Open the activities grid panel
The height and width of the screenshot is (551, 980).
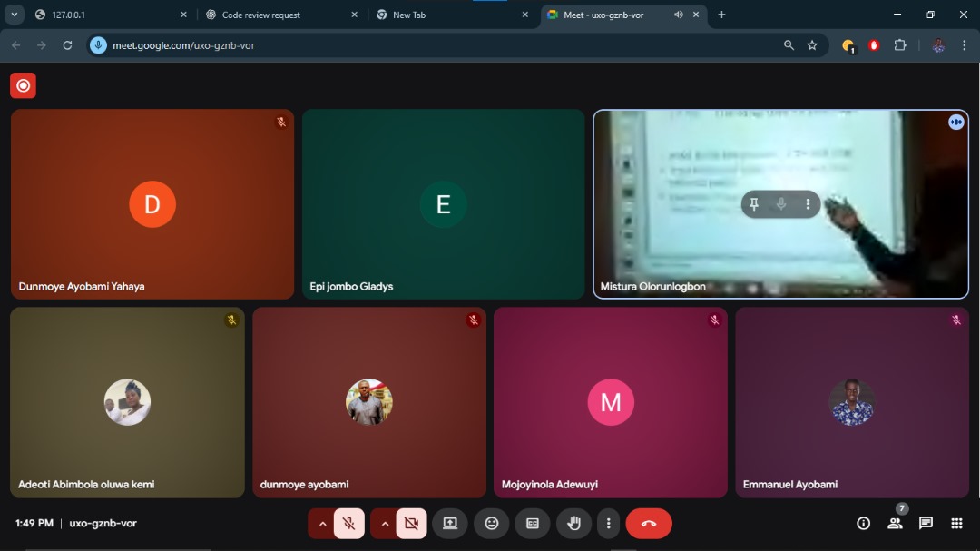[x=956, y=524]
